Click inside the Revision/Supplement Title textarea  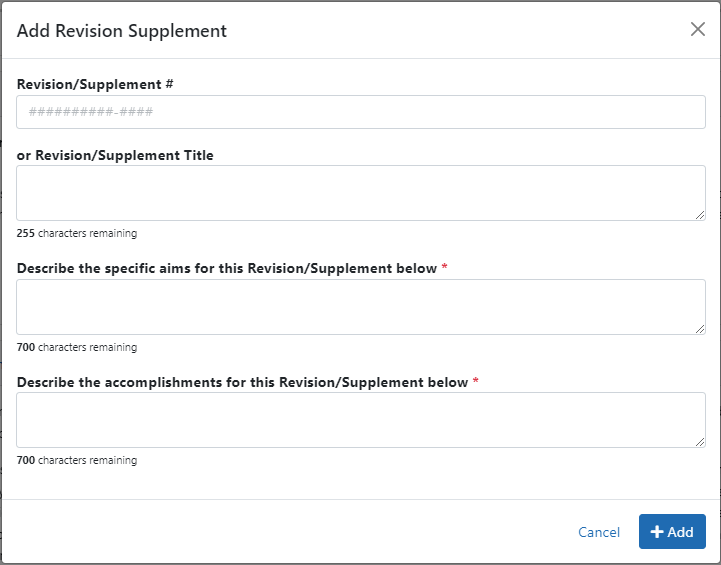click(360, 193)
